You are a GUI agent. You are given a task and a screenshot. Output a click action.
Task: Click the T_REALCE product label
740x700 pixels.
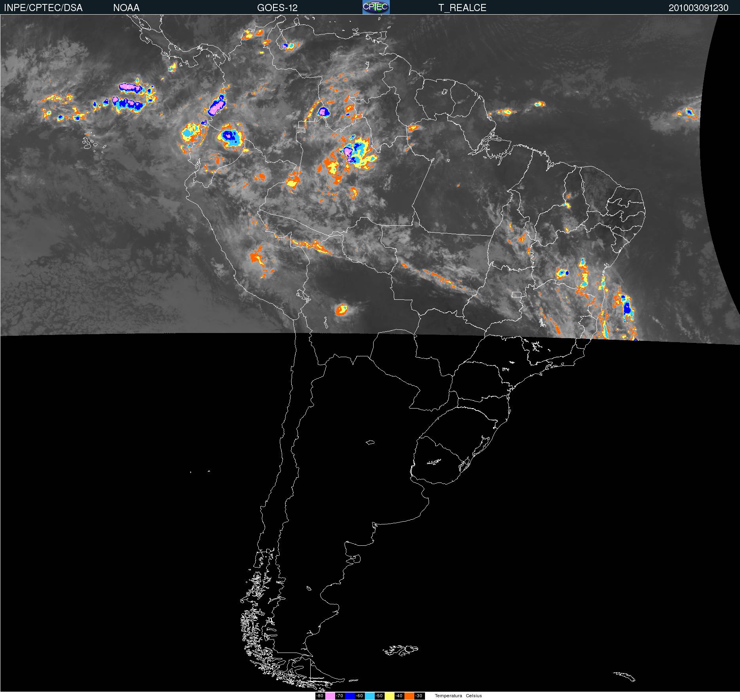coord(462,8)
